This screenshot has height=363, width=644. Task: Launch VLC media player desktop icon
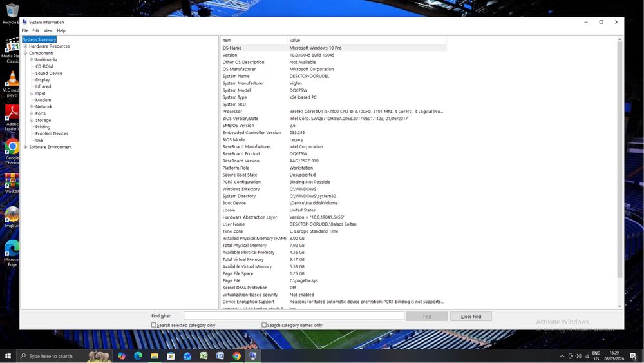pyautogui.click(x=12, y=84)
